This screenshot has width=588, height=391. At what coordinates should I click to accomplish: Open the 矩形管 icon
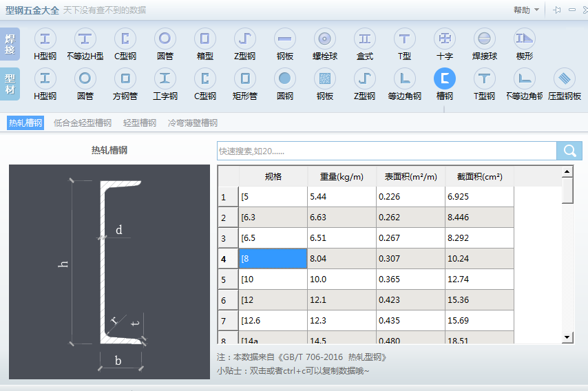(x=245, y=78)
